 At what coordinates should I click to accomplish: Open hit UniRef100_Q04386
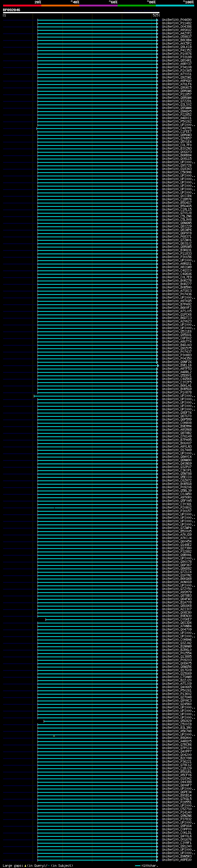177,26
